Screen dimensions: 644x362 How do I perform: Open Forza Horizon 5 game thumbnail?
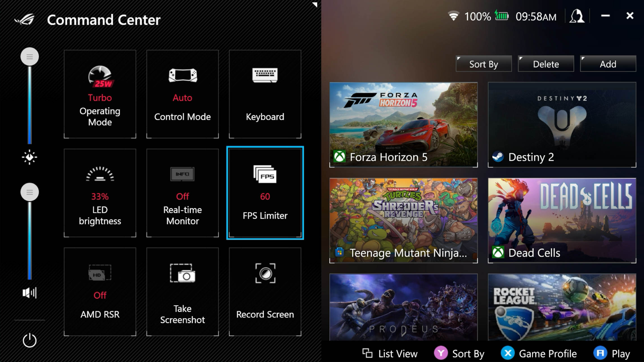(x=403, y=125)
